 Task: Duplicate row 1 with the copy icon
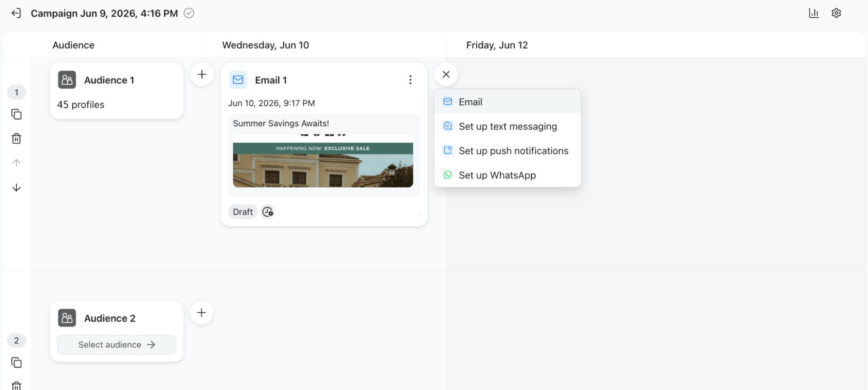click(17, 114)
